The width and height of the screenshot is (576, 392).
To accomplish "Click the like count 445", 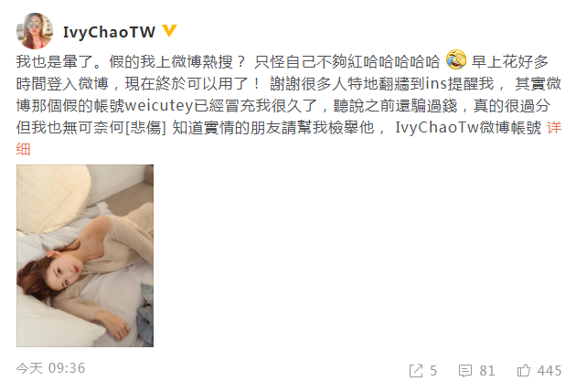I will pos(549,371).
